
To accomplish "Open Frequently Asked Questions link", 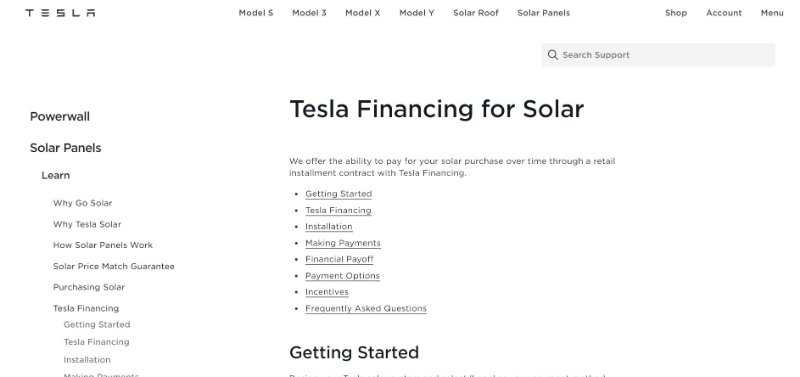I will click(x=366, y=308).
